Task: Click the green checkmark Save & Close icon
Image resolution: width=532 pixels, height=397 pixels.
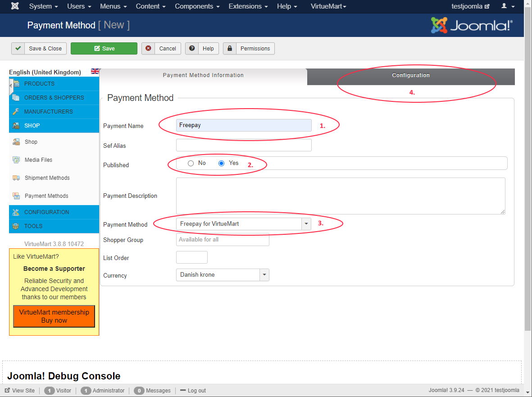Action: (18, 49)
